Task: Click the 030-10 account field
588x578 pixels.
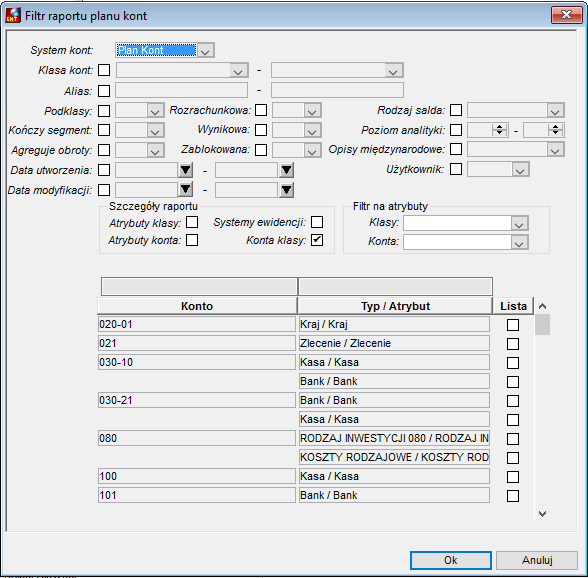Action: coord(197,362)
